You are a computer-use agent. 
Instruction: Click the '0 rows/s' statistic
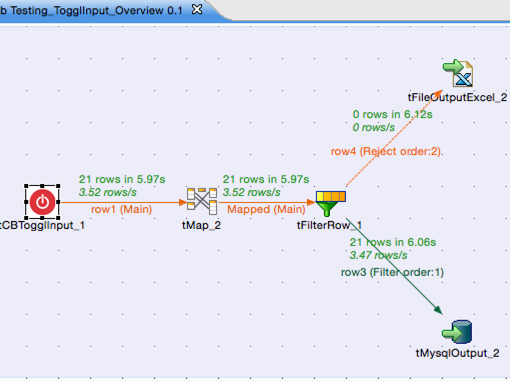pyautogui.click(x=374, y=127)
